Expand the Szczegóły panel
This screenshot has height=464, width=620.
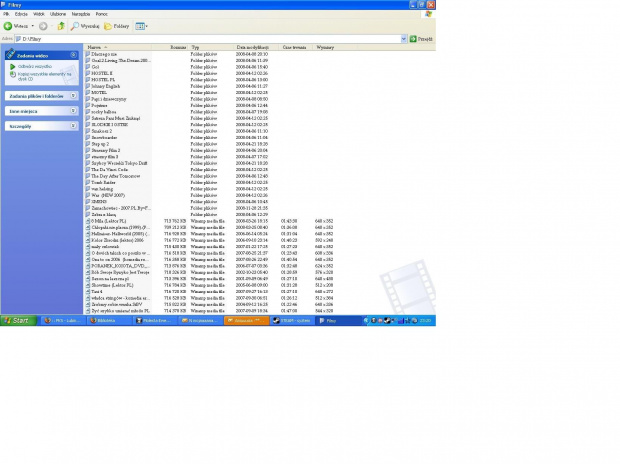coord(73,126)
